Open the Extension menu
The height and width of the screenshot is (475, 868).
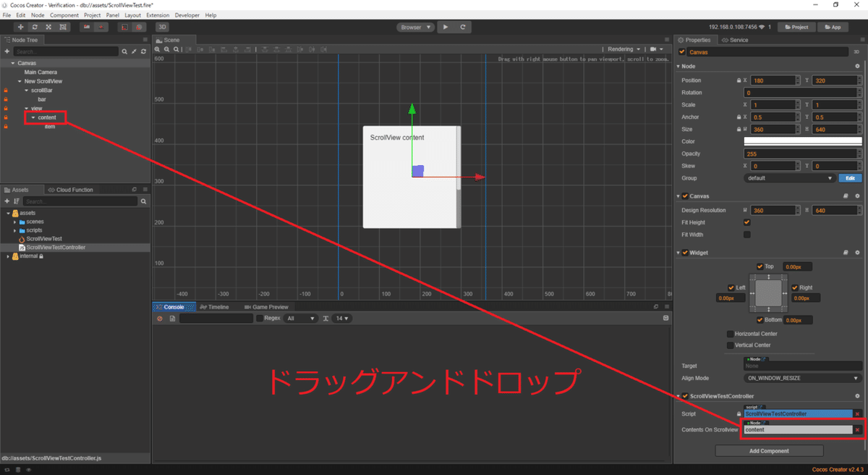pos(158,15)
